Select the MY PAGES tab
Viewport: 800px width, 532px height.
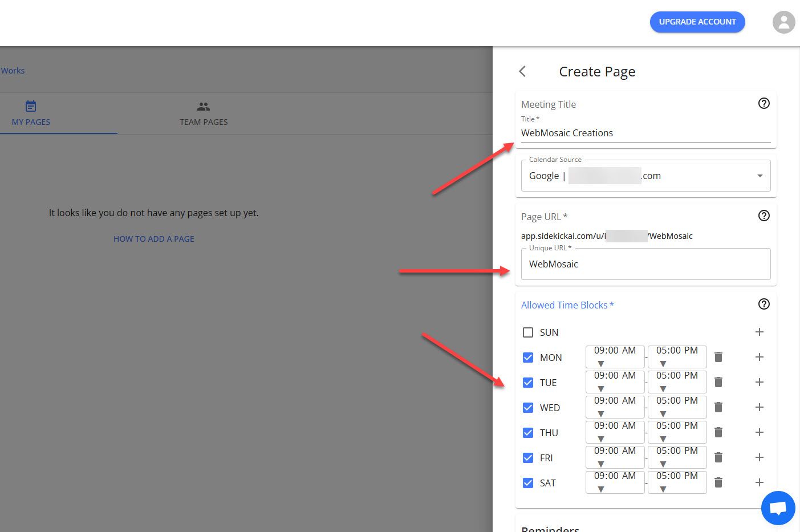pyautogui.click(x=31, y=113)
